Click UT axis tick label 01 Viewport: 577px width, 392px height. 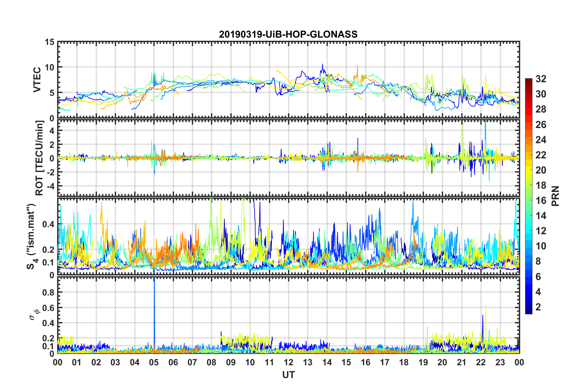(x=77, y=362)
